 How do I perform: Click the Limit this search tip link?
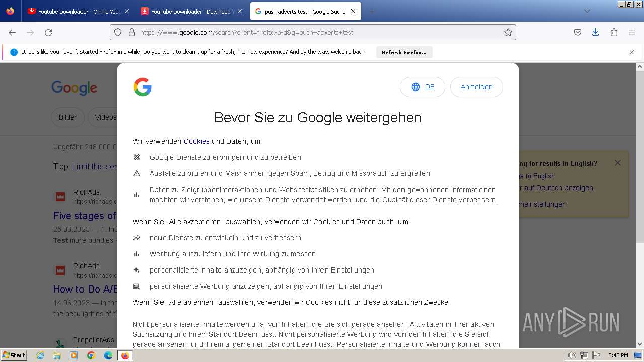pos(95,166)
